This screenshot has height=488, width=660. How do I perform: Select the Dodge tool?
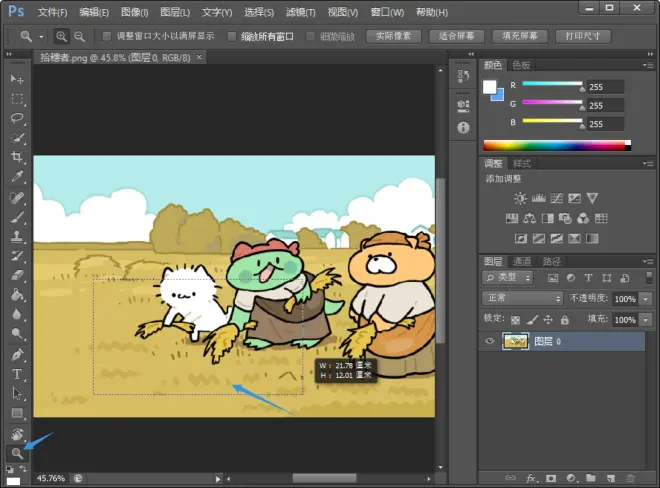(17, 333)
